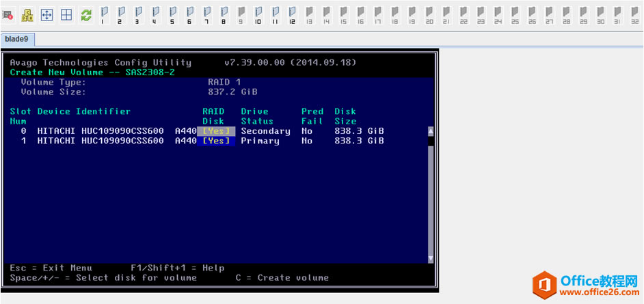Click the blade 30 flag icon

click(602, 15)
